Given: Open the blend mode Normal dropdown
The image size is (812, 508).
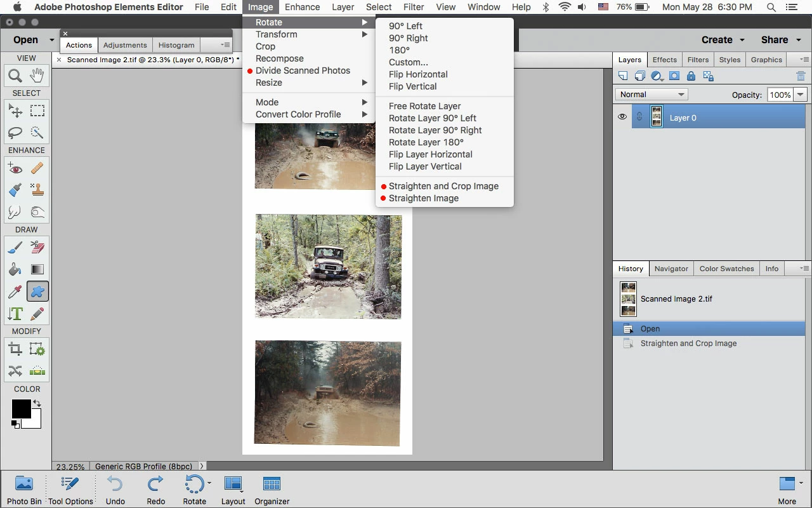Looking at the screenshot, I should click(652, 95).
